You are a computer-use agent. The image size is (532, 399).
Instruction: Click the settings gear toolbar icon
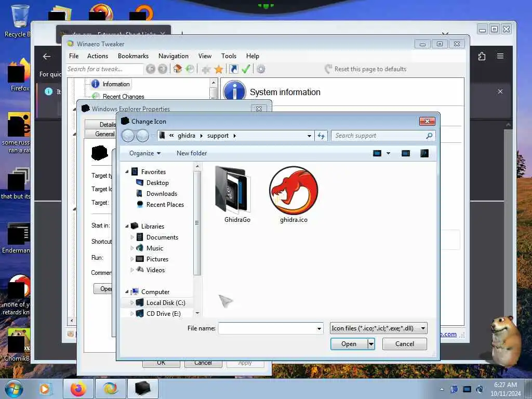[261, 69]
